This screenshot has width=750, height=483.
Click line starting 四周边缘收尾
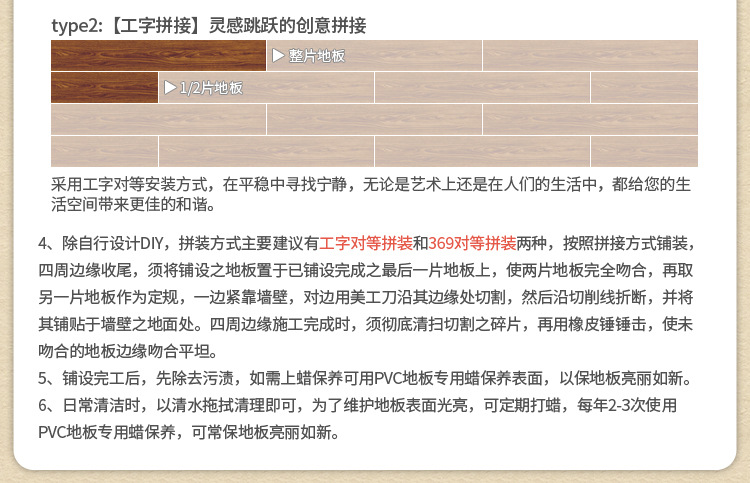[366, 270]
